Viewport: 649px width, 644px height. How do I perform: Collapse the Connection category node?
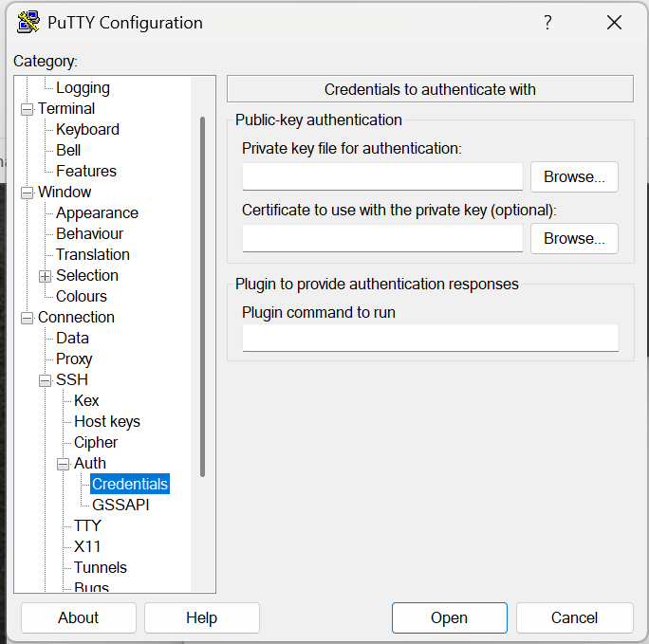27,318
